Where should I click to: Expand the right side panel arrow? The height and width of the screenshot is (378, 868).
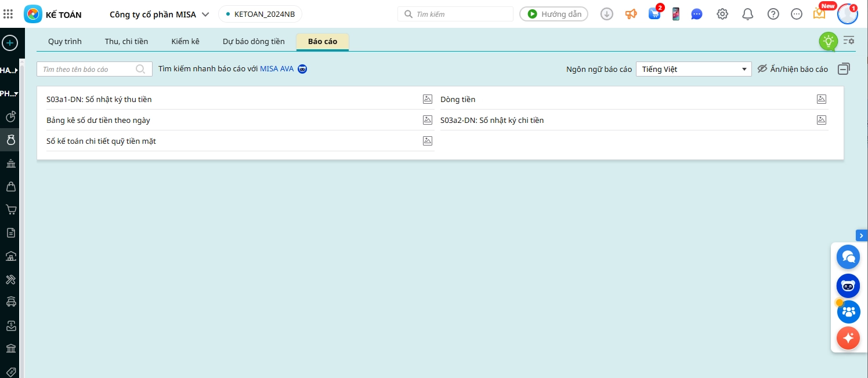tap(862, 235)
